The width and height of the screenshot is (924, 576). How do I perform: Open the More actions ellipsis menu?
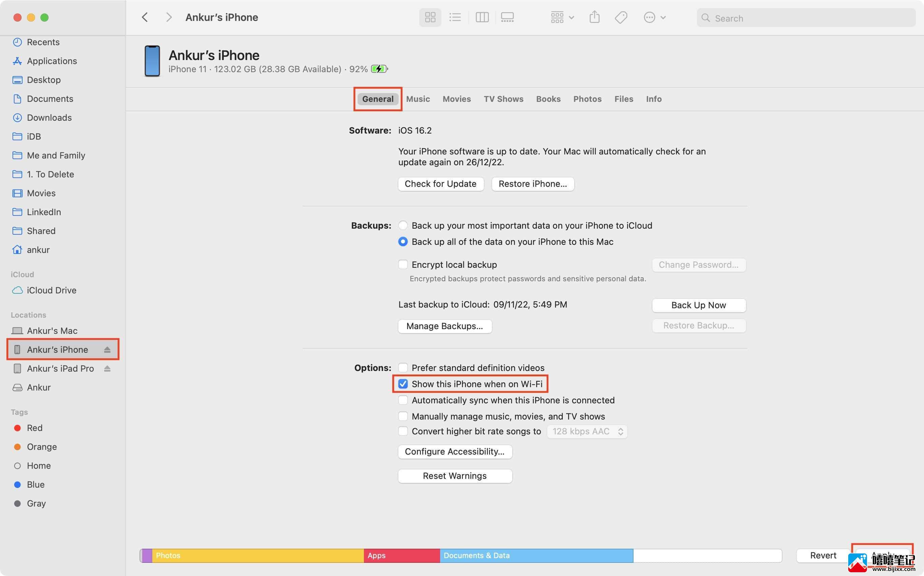point(654,17)
